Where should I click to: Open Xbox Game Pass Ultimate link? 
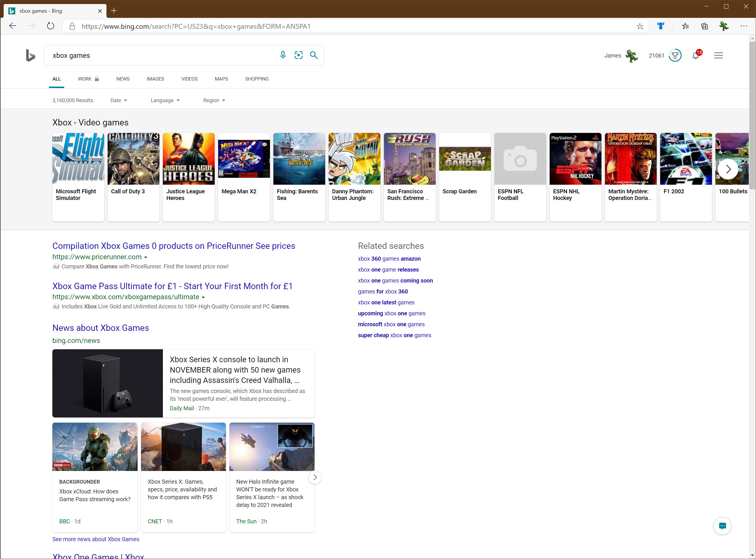(172, 286)
